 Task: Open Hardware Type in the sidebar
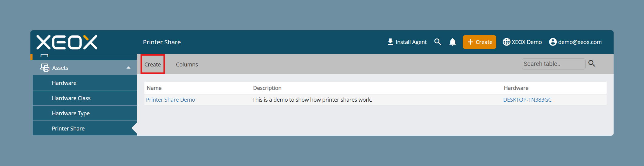[85, 113]
